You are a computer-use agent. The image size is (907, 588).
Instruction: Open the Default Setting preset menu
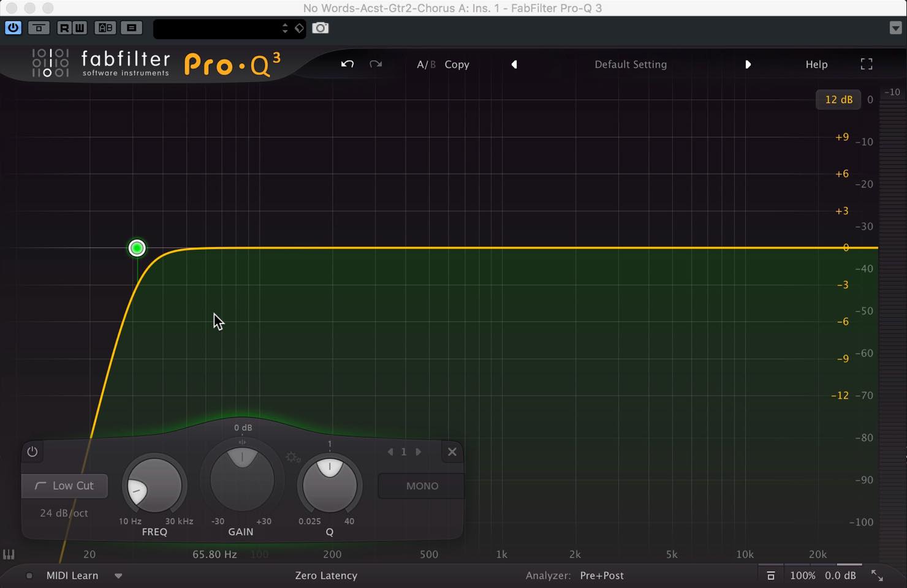631,64
